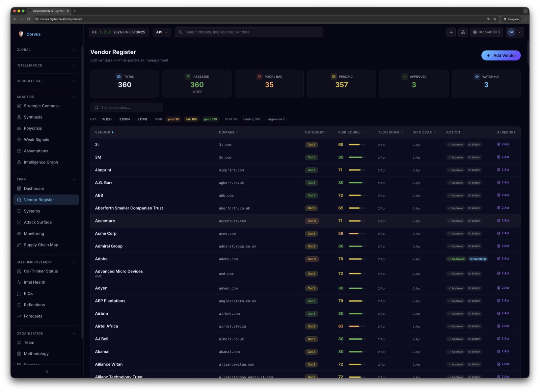Click the Add Vendor button
Viewport: 540px width, 392px height.
[x=501, y=55]
